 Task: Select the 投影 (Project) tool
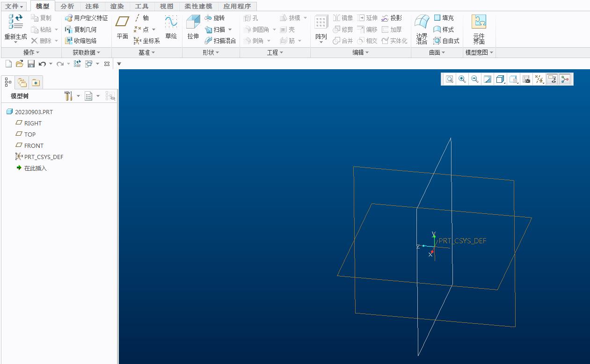392,18
